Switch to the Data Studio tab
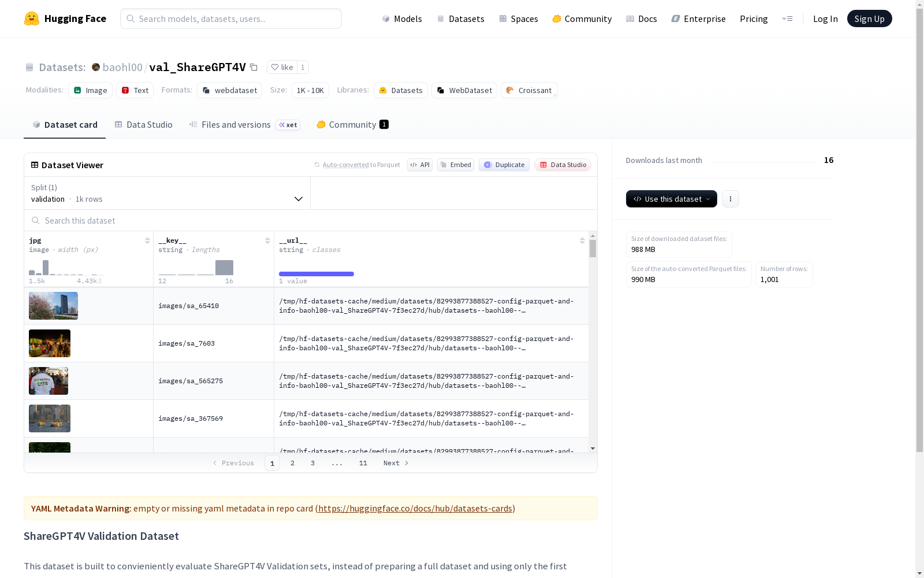 pos(144,125)
